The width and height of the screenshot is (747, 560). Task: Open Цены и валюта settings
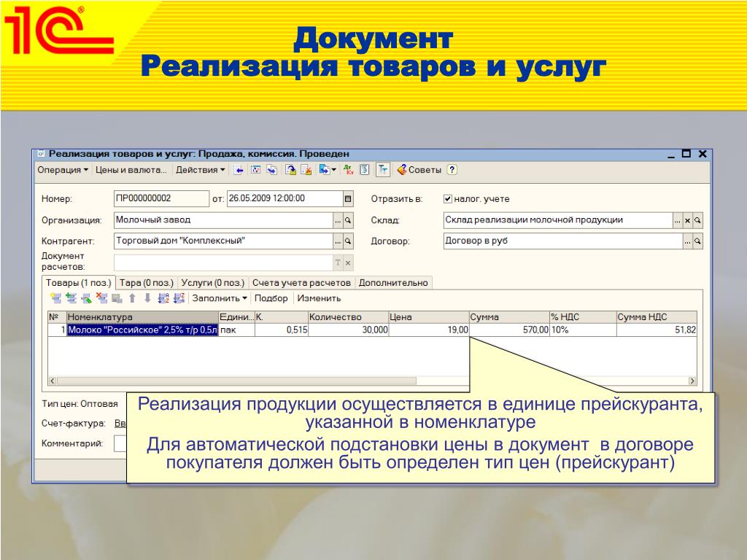pos(131,170)
